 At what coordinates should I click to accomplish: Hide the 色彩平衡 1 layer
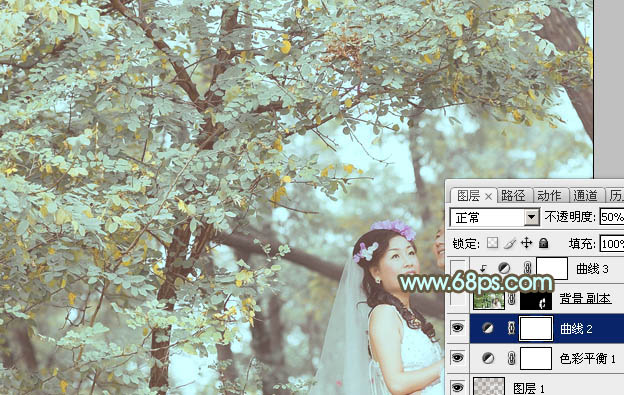[x=457, y=358]
